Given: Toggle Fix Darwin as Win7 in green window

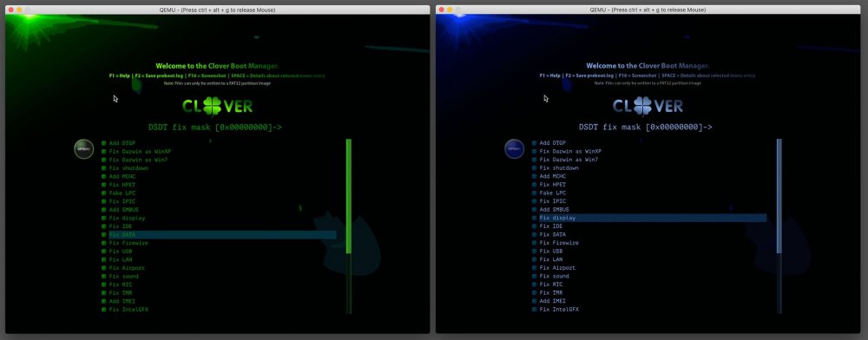Looking at the screenshot, I should click(103, 160).
